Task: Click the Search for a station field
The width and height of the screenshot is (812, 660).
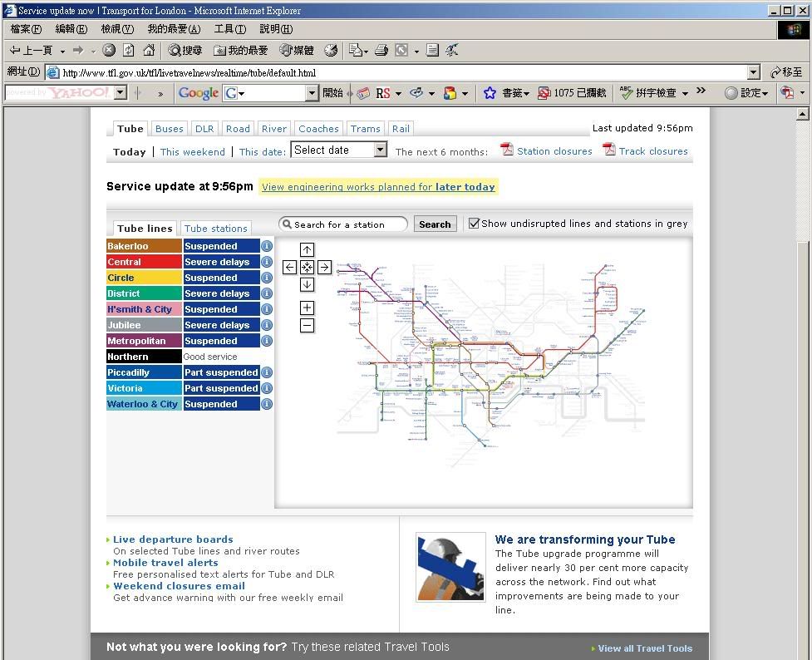Action: tap(343, 224)
